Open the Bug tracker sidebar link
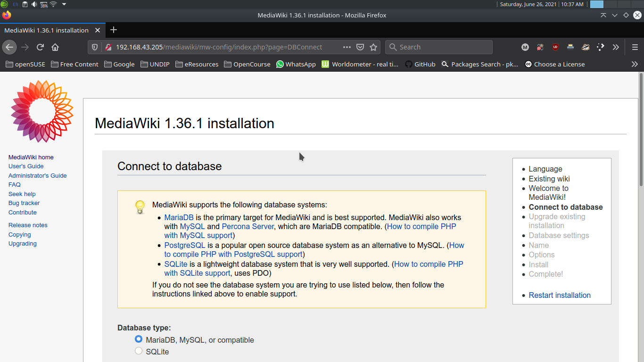 24,203
